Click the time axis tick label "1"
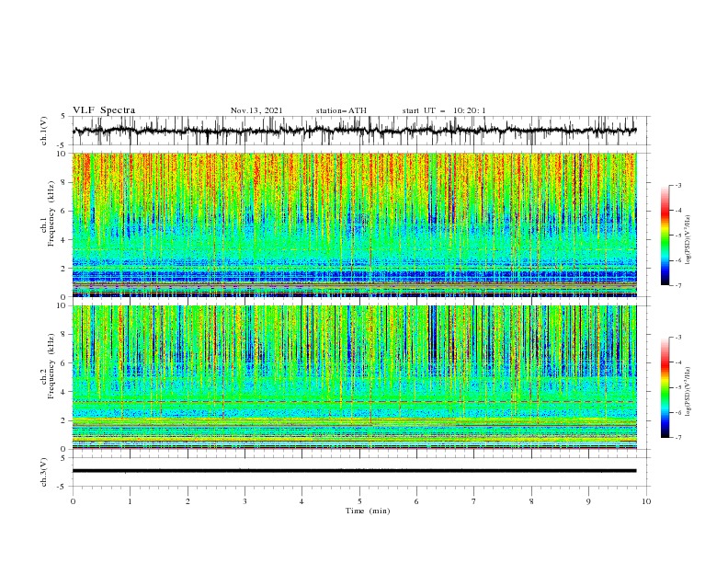 [x=131, y=501]
